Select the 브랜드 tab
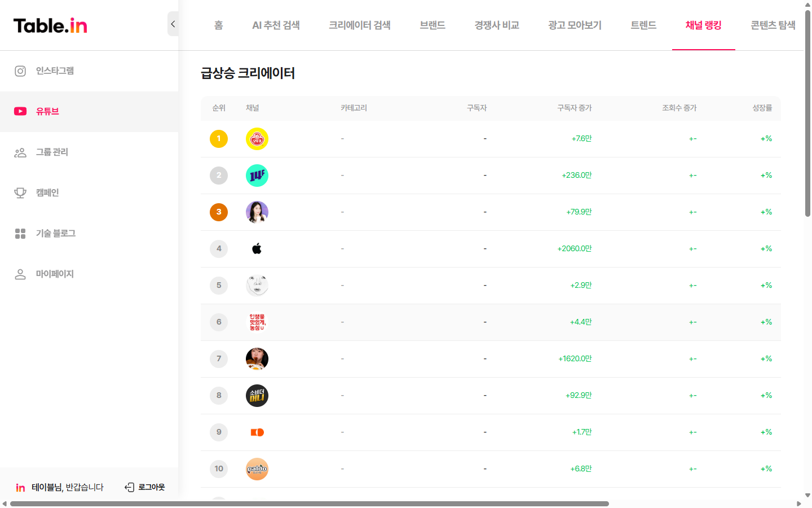The width and height of the screenshot is (812, 508). point(432,25)
